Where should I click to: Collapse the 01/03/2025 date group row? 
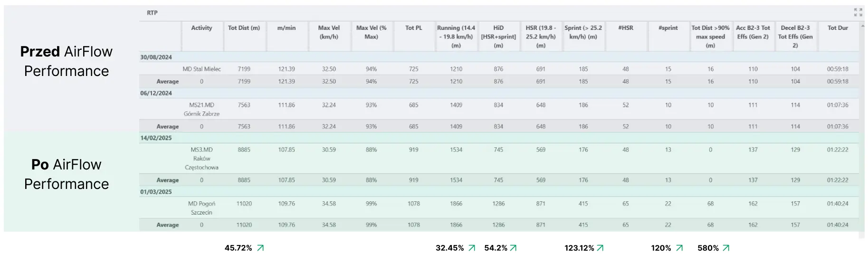tap(156, 192)
